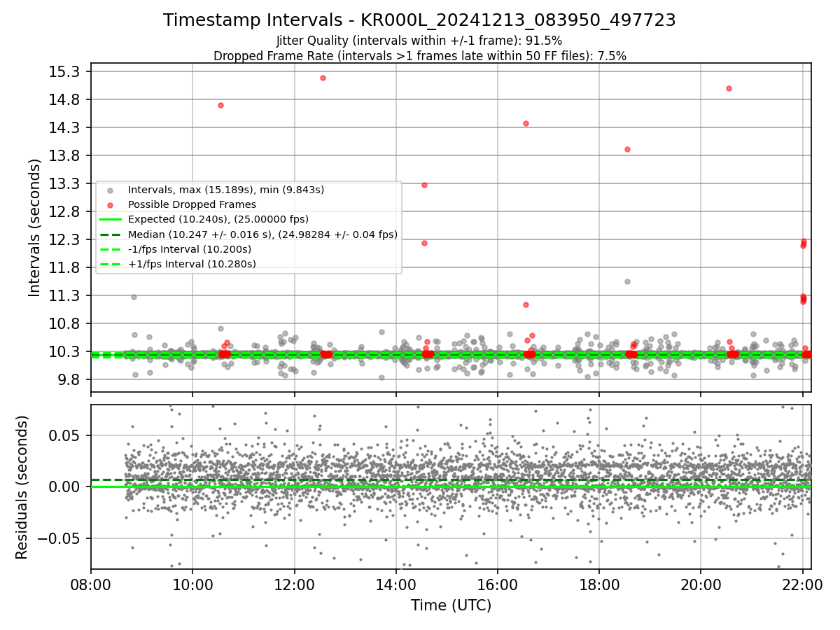This screenshot has height=630, width=840.
Task: Click the x-axis tick label 22:00
Action: click(x=803, y=584)
